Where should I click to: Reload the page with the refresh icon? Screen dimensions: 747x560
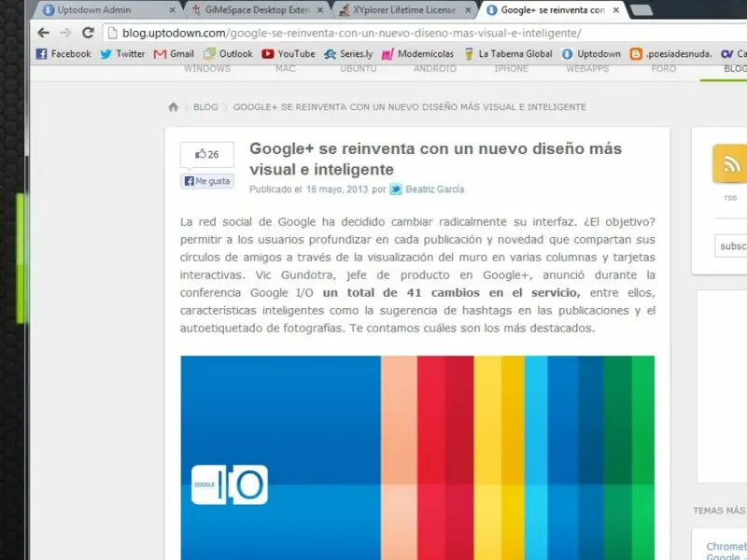pyautogui.click(x=88, y=33)
